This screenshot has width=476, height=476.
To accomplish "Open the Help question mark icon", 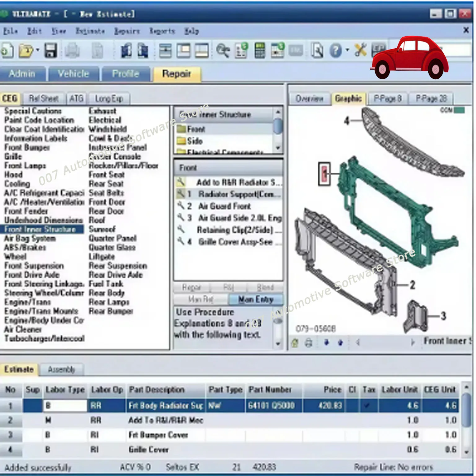I will coord(336,51).
